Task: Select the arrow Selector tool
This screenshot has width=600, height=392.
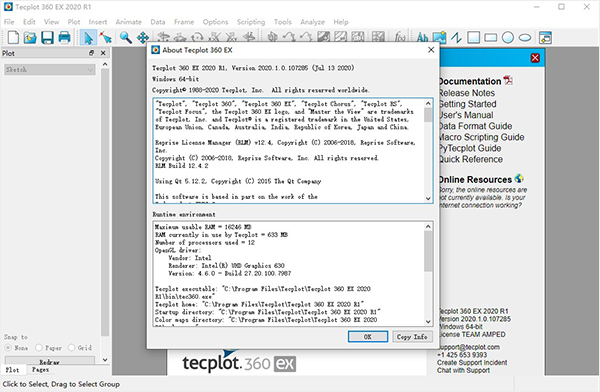Action: 88,38
